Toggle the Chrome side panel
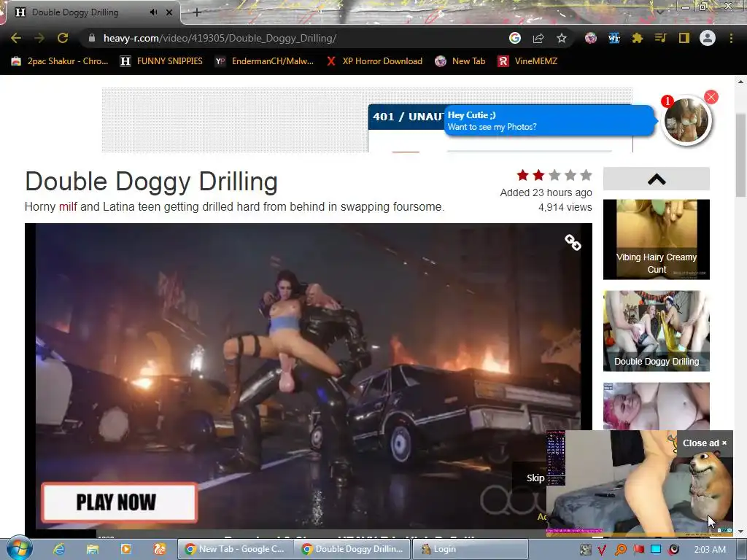The height and width of the screenshot is (560, 747). click(x=684, y=38)
